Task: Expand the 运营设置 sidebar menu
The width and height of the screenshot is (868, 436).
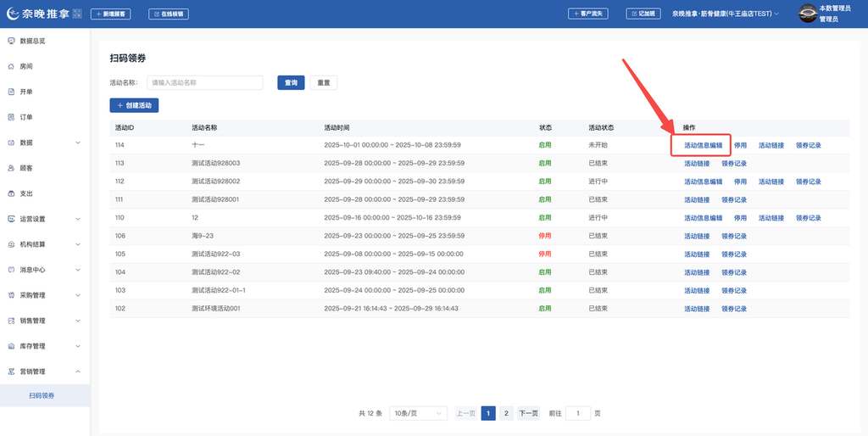Action: [x=44, y=219]
